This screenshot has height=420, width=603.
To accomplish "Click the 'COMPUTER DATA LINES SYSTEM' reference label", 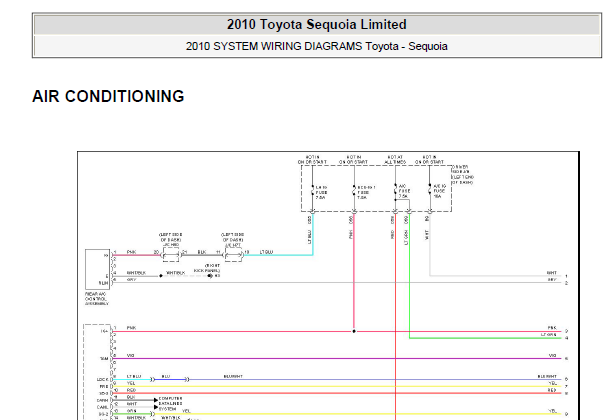I will pyautogui.click(x=170, y=403).
